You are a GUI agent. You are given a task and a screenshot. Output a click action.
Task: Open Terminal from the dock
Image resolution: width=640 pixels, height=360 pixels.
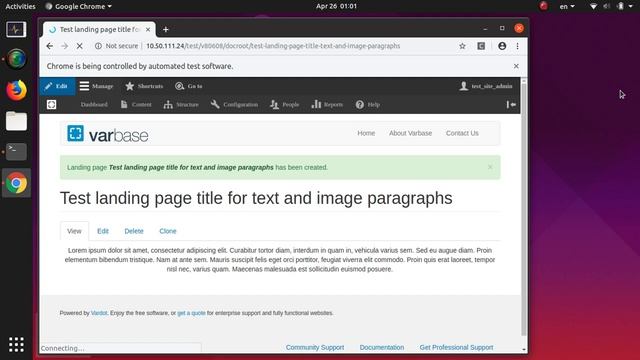(x=16, y=151)
